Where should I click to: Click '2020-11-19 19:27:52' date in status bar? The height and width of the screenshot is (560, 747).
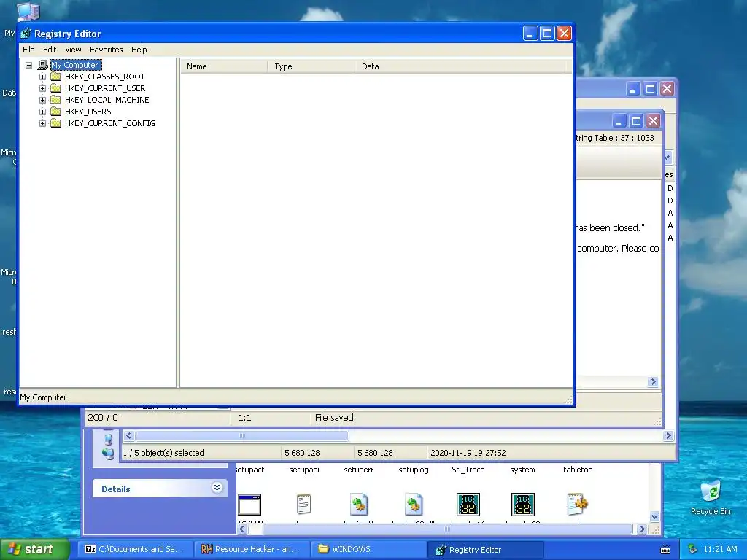pyautogui.click(x=468, y=453)
